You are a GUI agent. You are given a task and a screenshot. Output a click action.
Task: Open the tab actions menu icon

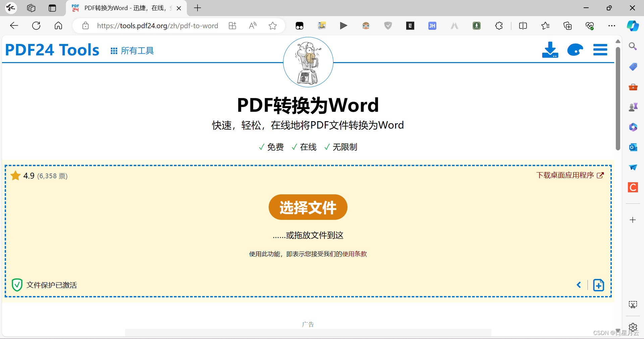click(x=52, y=8)
